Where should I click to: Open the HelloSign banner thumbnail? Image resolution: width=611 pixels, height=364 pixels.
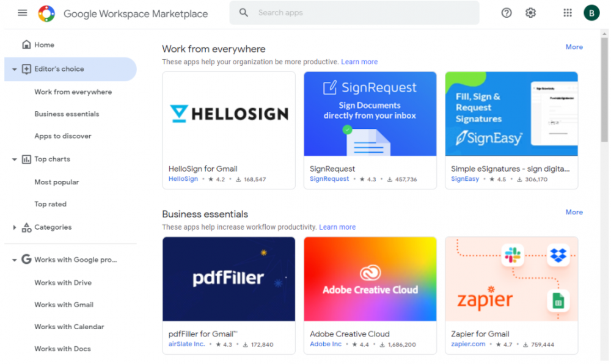tap(229, 114)
